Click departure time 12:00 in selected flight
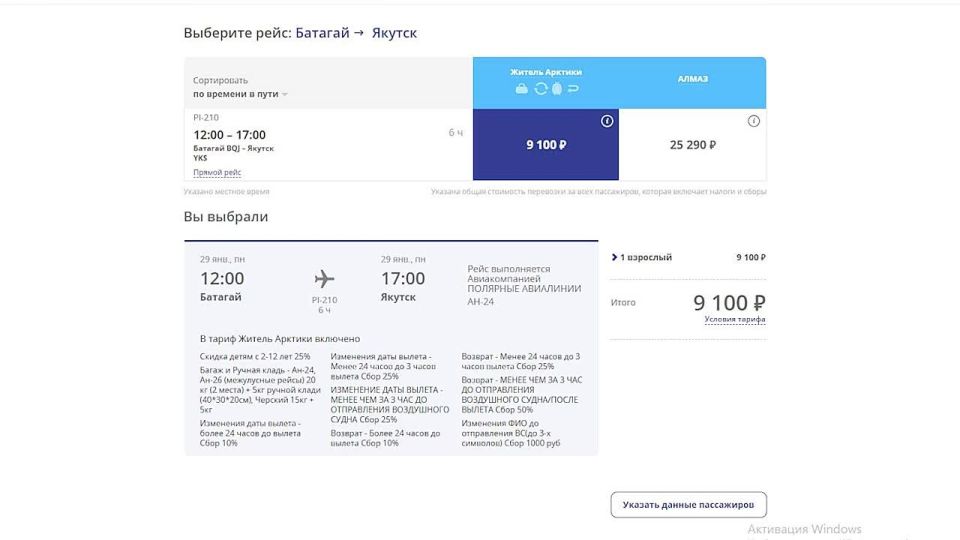Viewport: 960px width, 540px height. coord(222,279)
